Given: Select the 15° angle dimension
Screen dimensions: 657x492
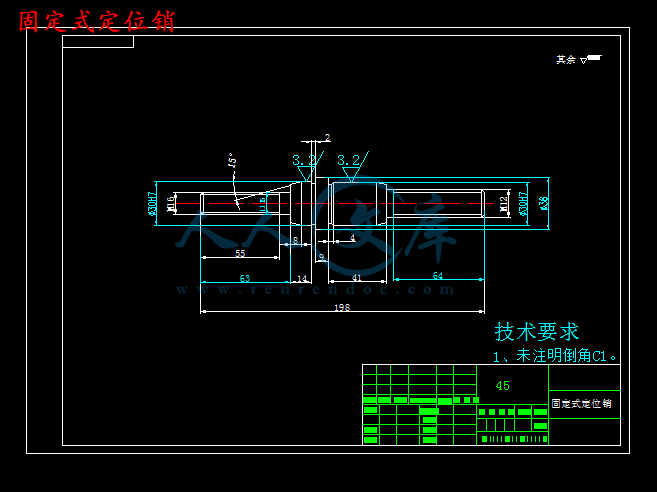Looking at the screenshot, I should coord(232,161).
